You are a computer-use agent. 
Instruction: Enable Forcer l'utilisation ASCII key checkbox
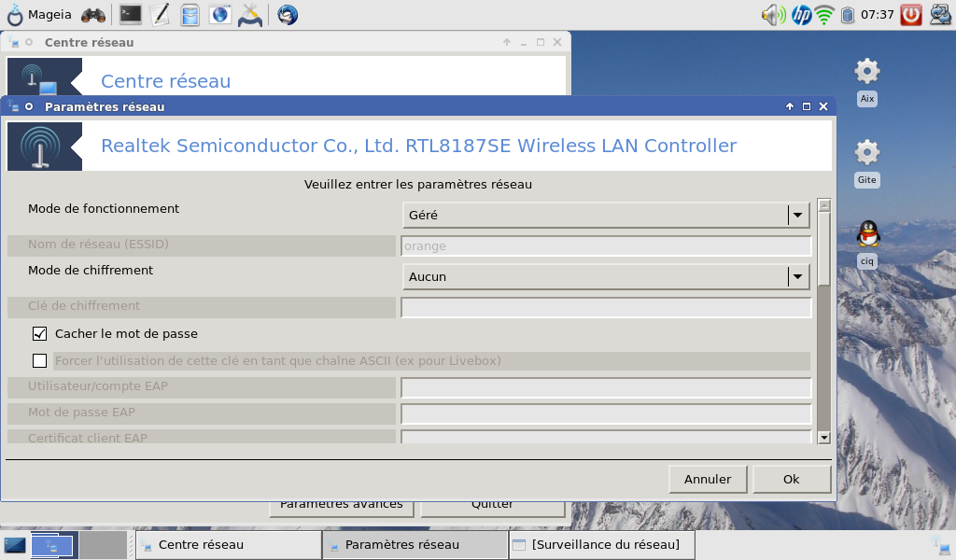(x=39, y=361)
